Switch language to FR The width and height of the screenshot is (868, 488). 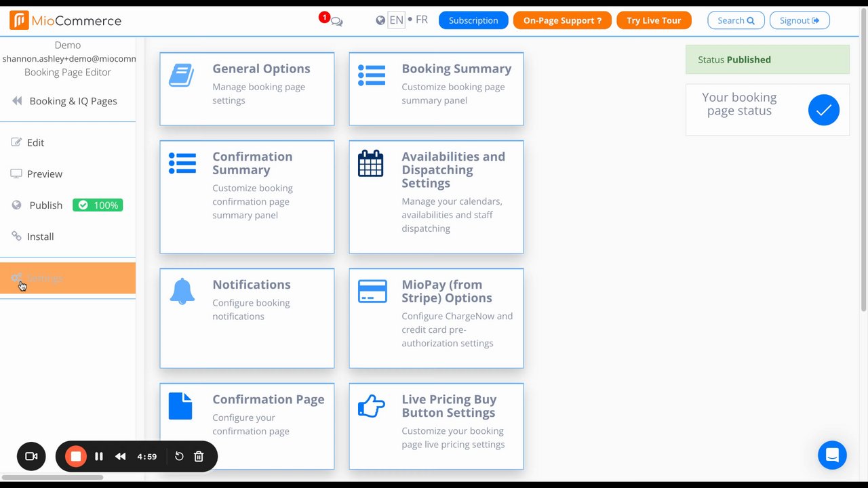(422, 20)
